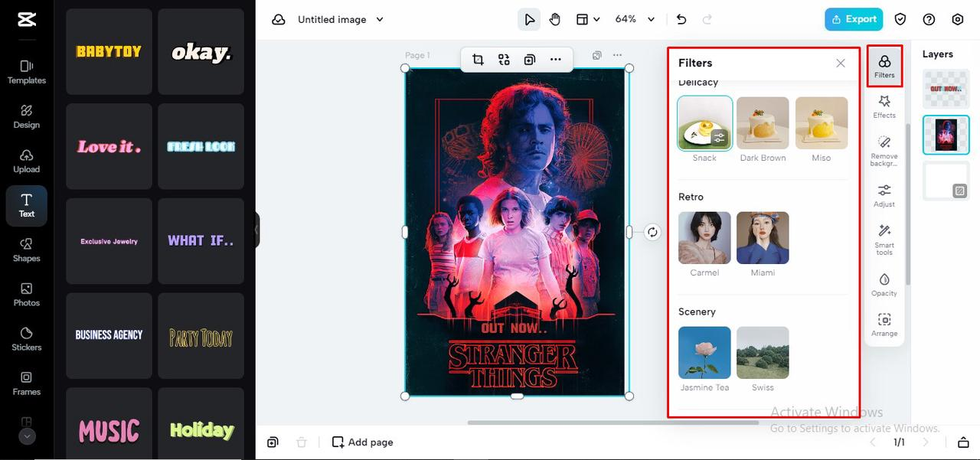Apply the Swiss filter
Screen dimensions: 980x460
(763, 352)
